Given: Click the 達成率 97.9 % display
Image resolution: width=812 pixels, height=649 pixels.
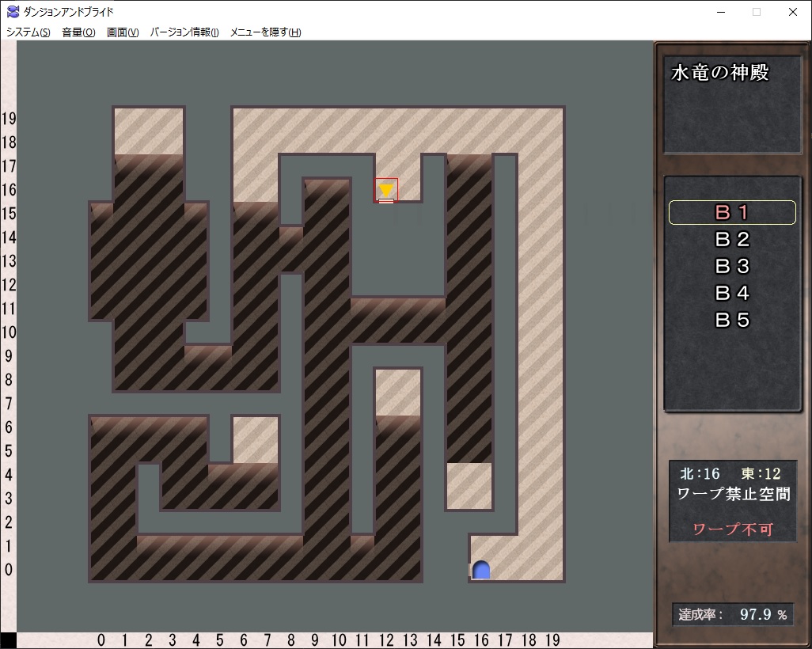Looking at the screenshot, I should (733, 615).
